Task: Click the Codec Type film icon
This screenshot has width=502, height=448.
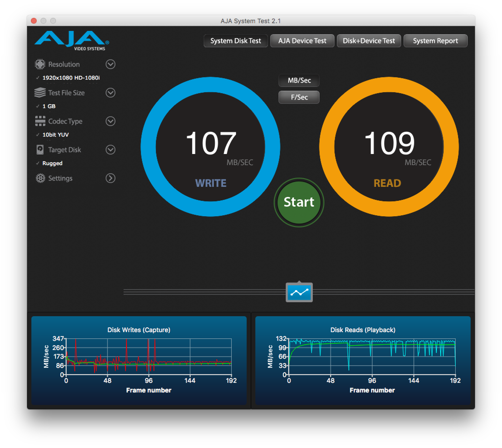Action: (40, 121)
